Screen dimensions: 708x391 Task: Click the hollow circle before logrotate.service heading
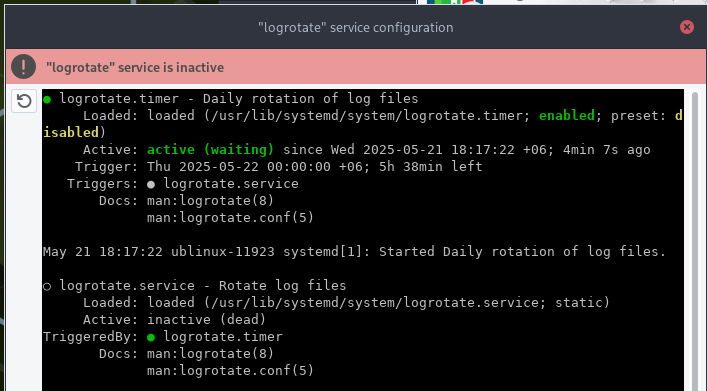point(47,286)
